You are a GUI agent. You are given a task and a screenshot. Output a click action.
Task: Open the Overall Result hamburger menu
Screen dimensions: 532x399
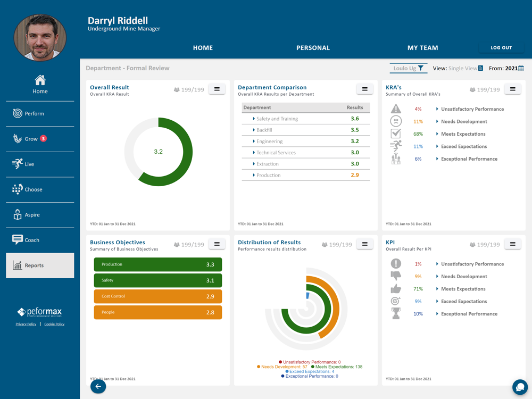pyautogui.click(x=217, y=89)
